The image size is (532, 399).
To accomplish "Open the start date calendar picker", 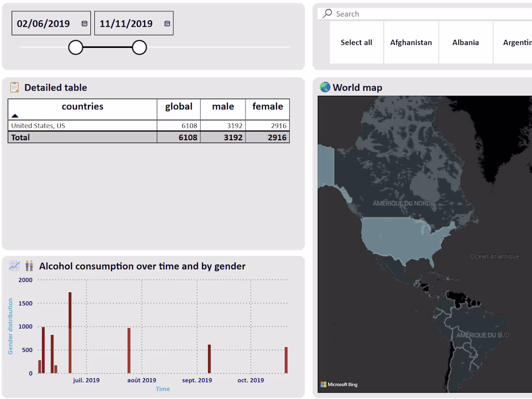I will click(x=83, y=23).
